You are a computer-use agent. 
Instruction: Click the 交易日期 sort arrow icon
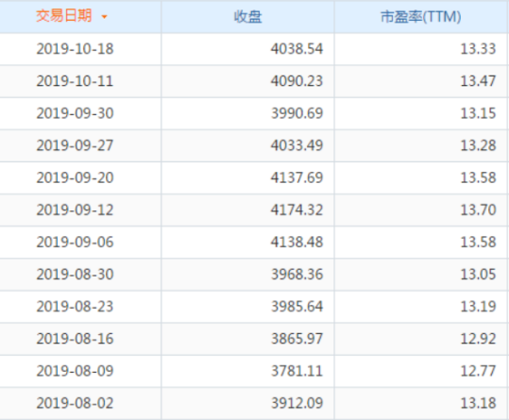(x=104, y=17)
